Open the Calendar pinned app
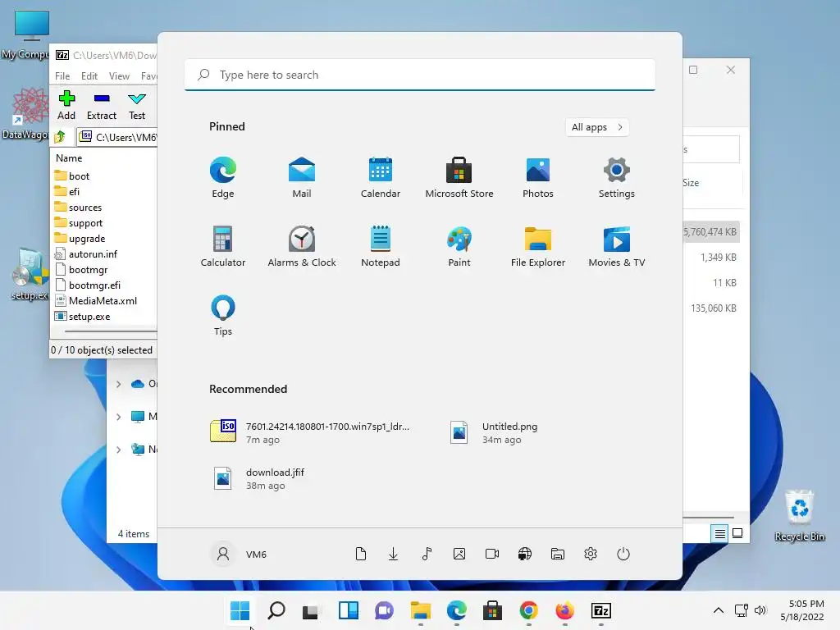Viewport: 840px width, 630px height. [x=381, y=177]
